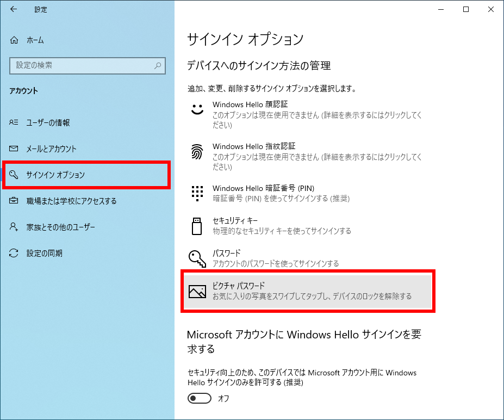Close the 設定 window

point(491,10)
